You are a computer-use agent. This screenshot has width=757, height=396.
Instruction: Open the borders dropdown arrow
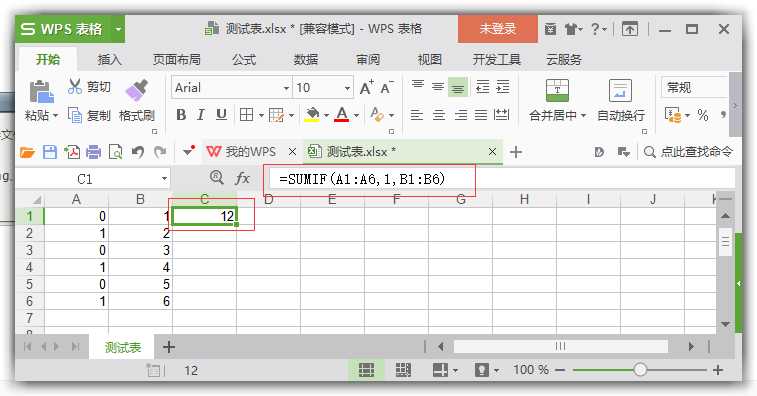click(261, 115)
